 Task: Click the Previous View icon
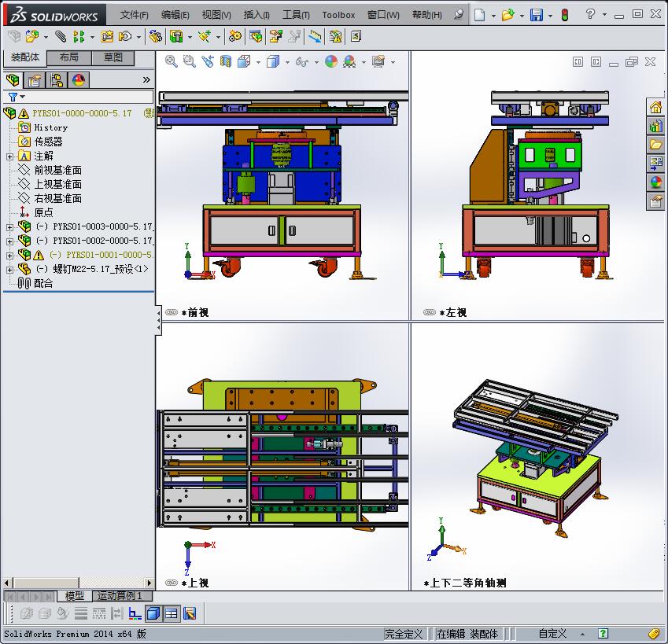click(x=208, y=61)
